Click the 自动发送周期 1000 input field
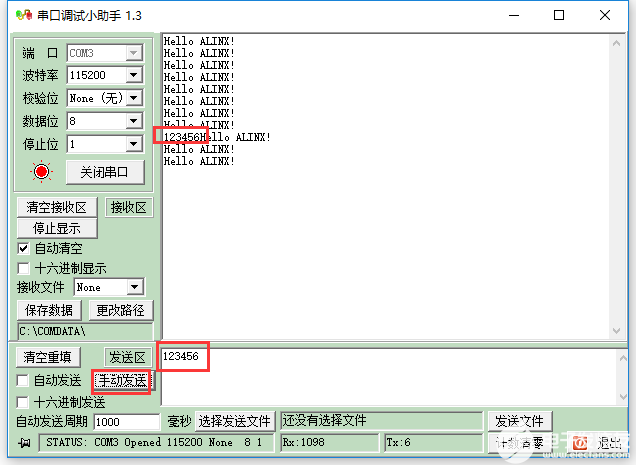636x465 pixels. [x=127, y=422]
